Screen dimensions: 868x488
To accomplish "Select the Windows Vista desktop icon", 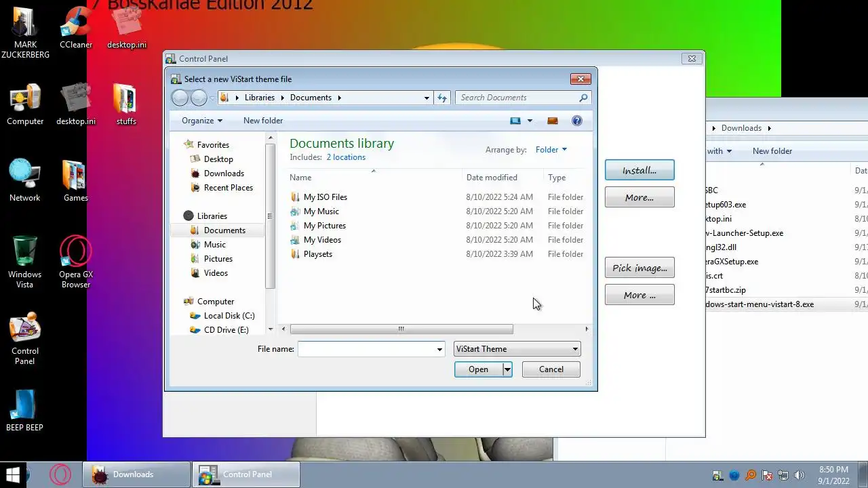I will pyautogui.click(x=25, y=262).
